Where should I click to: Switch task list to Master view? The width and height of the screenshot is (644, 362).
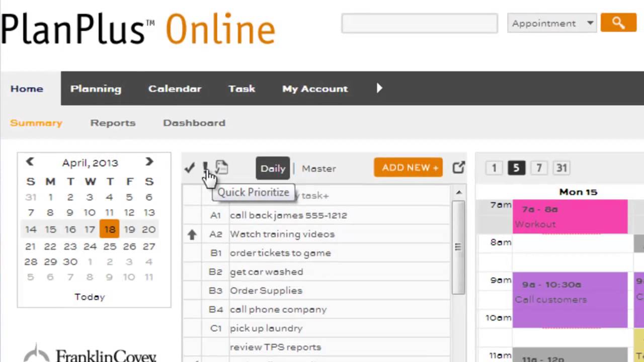pos(319,168)
